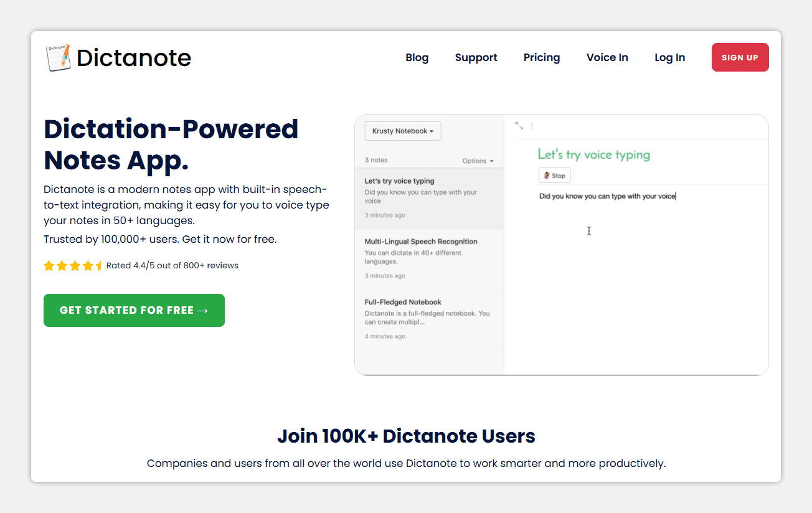Select Log In in the navigation
Image resolution: width=812 pixels, height=513 pixels.
pos(669,57)
